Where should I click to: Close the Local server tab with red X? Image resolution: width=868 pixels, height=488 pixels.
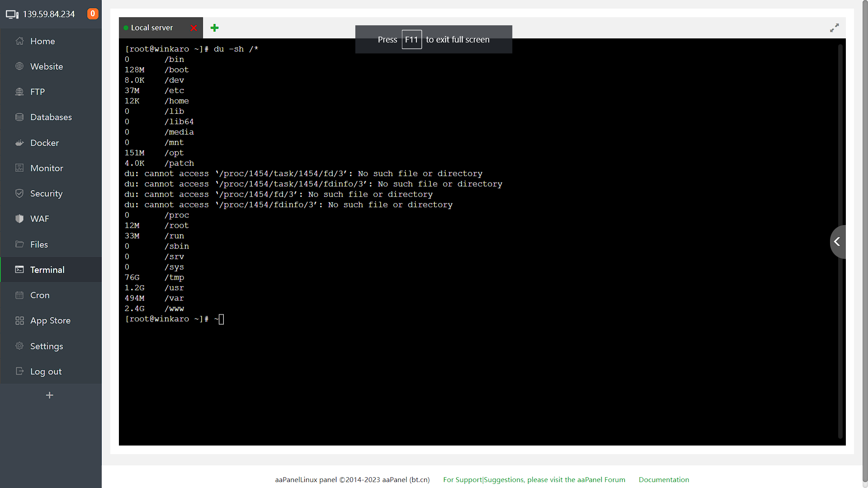(x=194, y=28)
